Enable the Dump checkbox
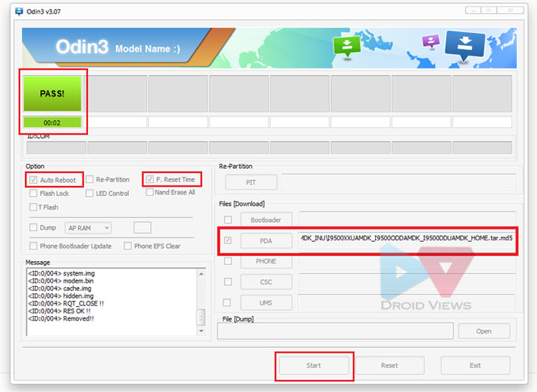Viewport: 537px width, 392px height. (x=33, y=227)
